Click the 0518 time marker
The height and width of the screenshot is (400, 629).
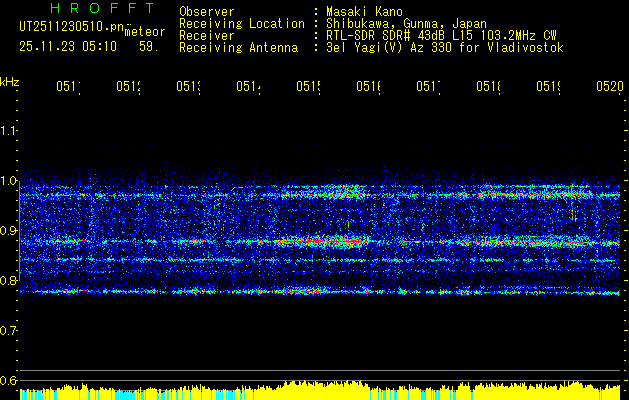click(489, 86)
